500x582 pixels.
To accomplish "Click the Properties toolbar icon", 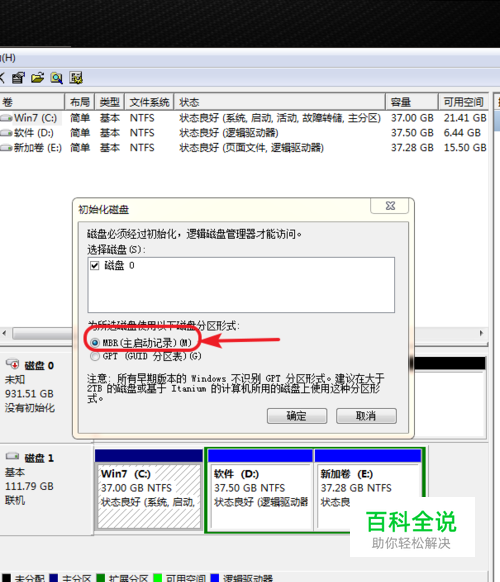I will tap(18, 78).
